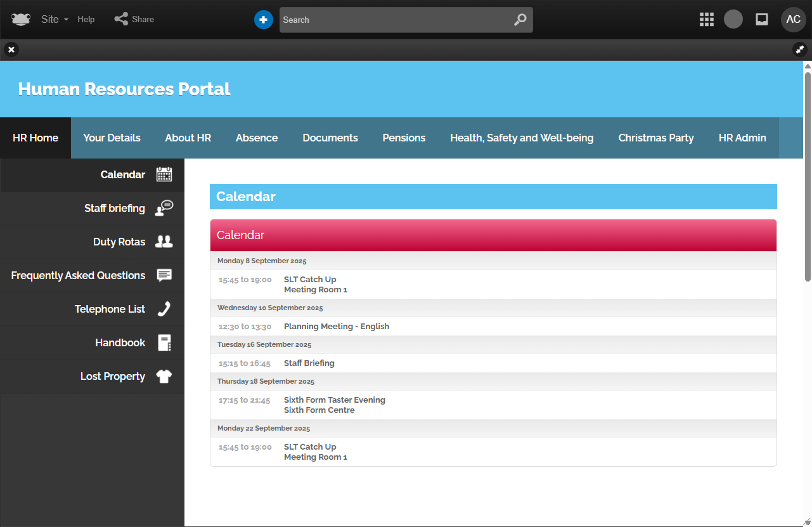Click the Frog logo icon
812x527 pixels.
coord(20,20)
